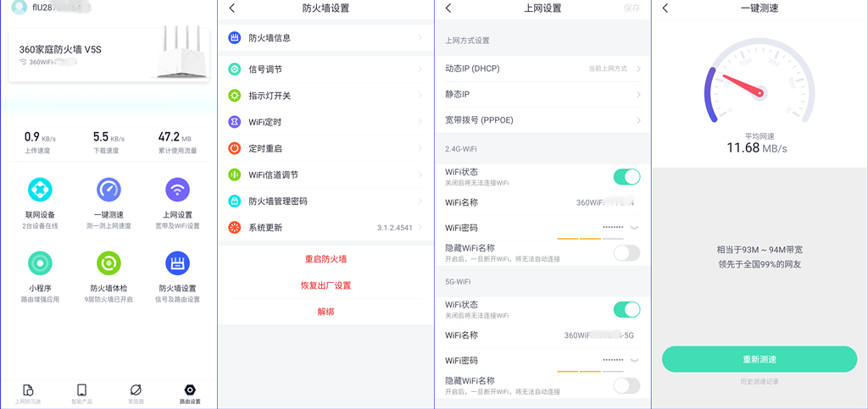The width and height of the screenshot is (868, 409).
Task: Go back from 一键测速 screen
Action: 665,8
